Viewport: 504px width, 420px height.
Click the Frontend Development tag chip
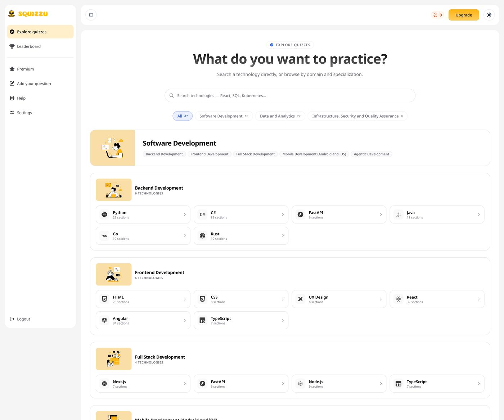pos(210,154)
